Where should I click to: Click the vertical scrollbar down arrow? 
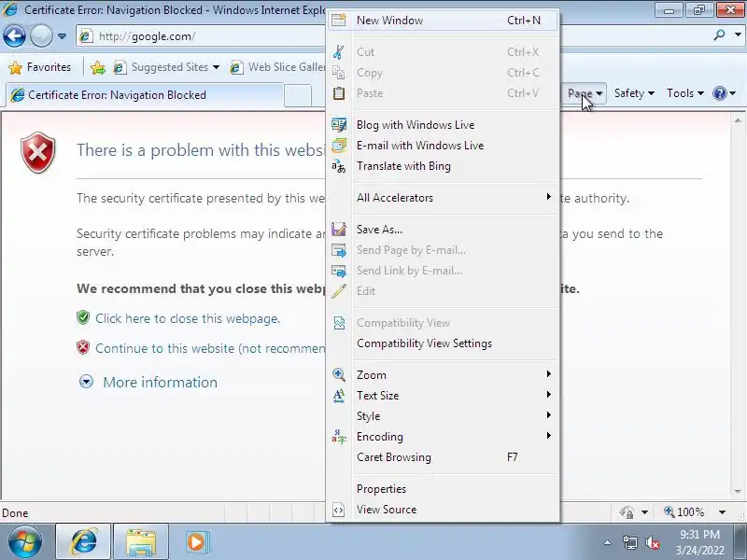click(x=738, y=492)
